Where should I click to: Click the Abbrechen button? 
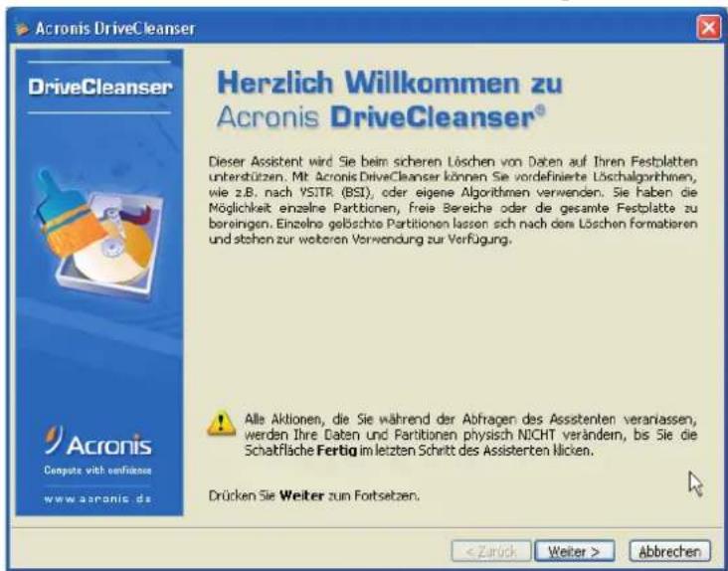669,551
